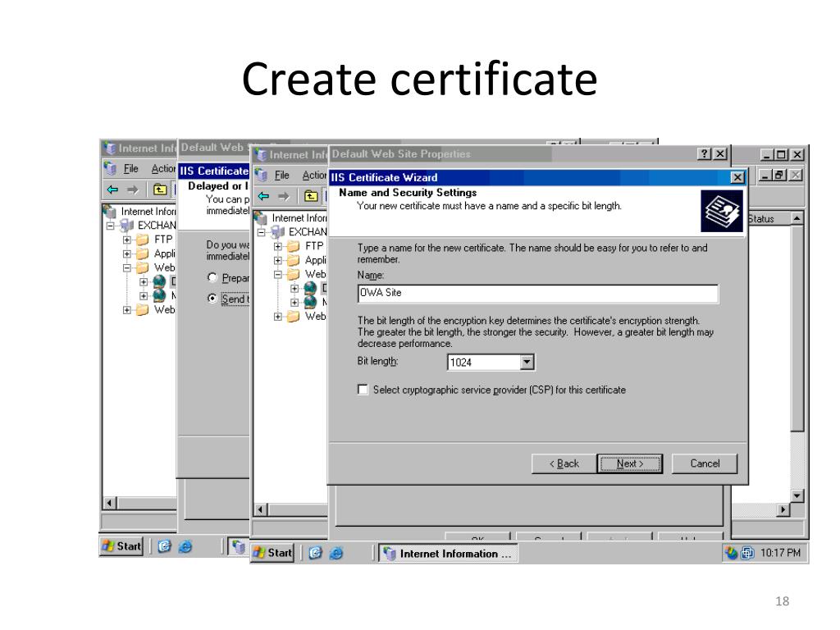Screen dimensions: 840x630
Task: Expand bottom Web folder in rear-left IIS tree
Action: click(x=126, y=310)
